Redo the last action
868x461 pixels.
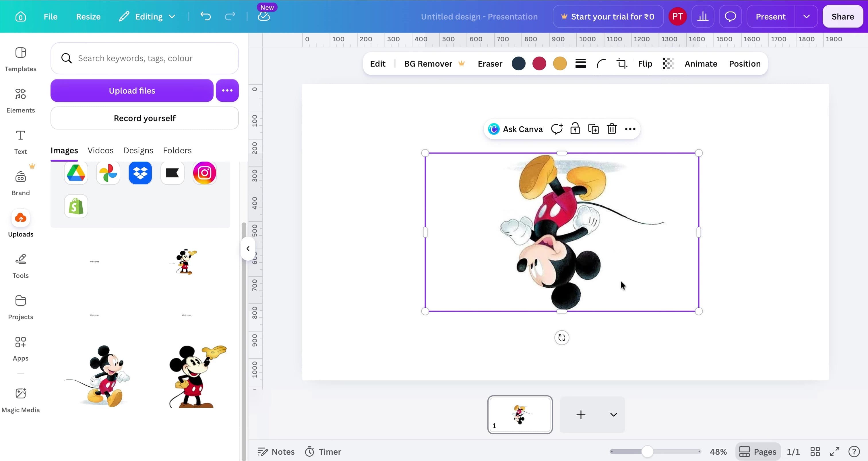(x=230, y=16)
